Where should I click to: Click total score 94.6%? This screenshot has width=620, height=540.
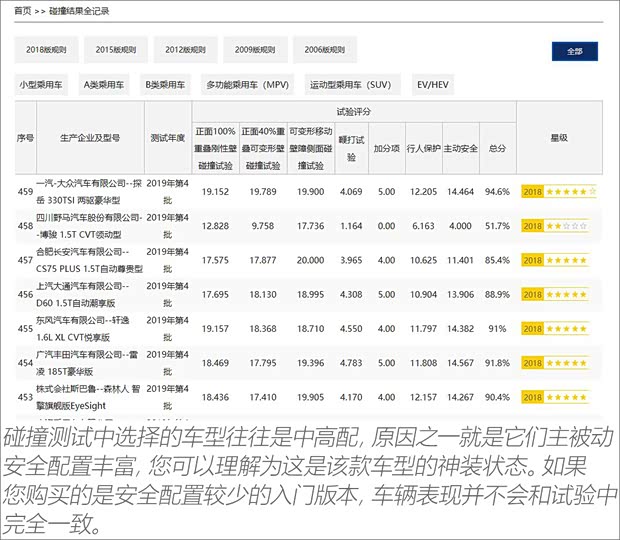pyautogui.click(x=497, y=192)
